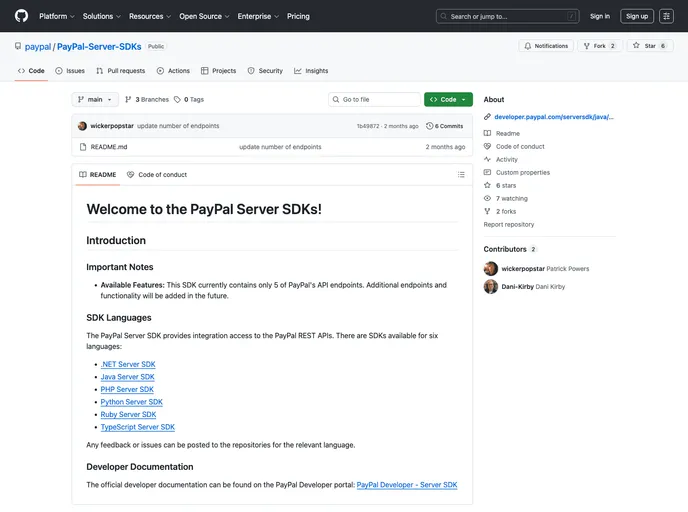This screenshot has height=512, width=688.
Task: Switch to the Security tab
Action: pos(265,71)
